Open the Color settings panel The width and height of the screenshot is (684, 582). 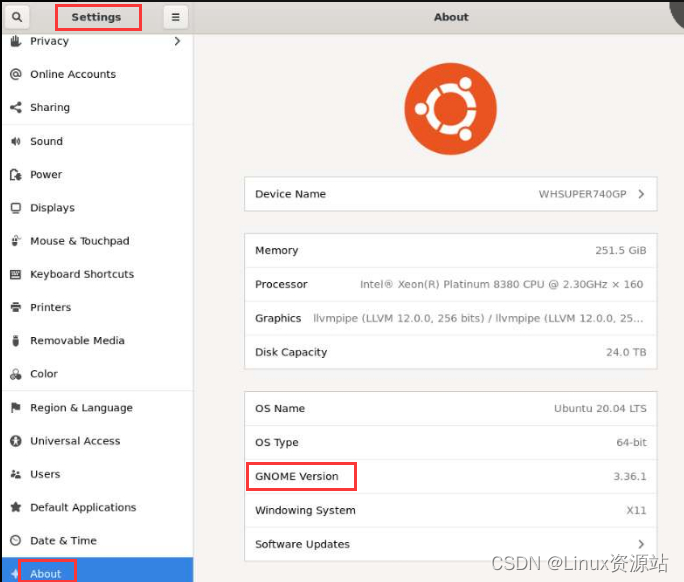tap(98, 374)
